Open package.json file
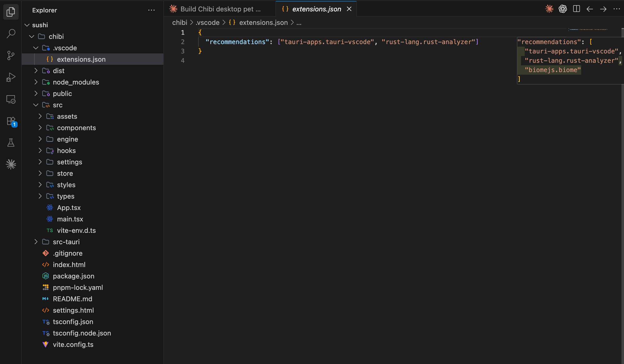 click(93, 276)
